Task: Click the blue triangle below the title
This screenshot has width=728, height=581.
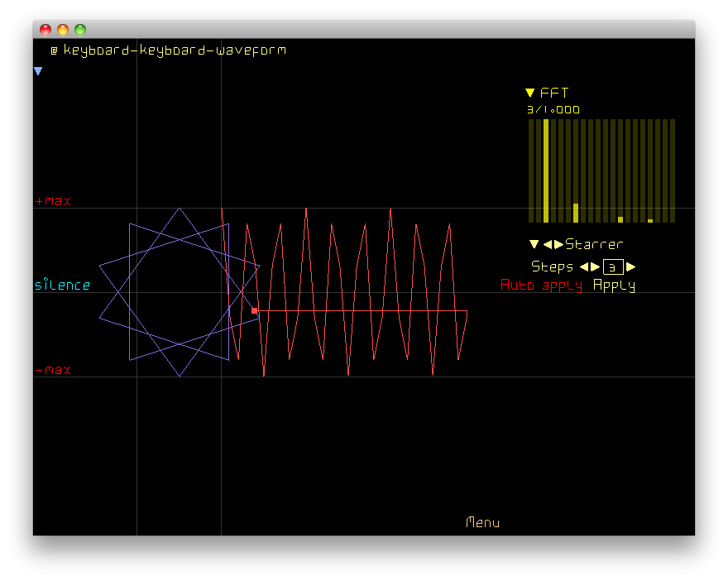Action: (x=38, y=72)
